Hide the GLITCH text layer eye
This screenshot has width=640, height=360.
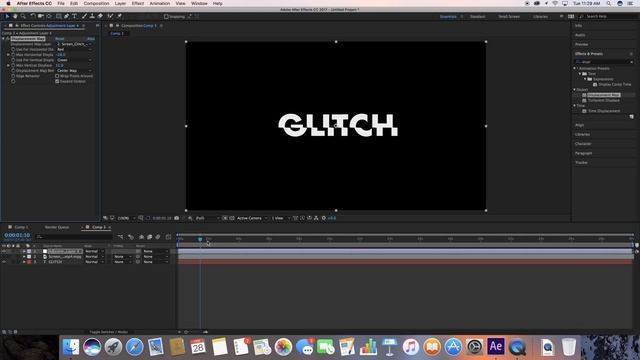coord(4,262)
